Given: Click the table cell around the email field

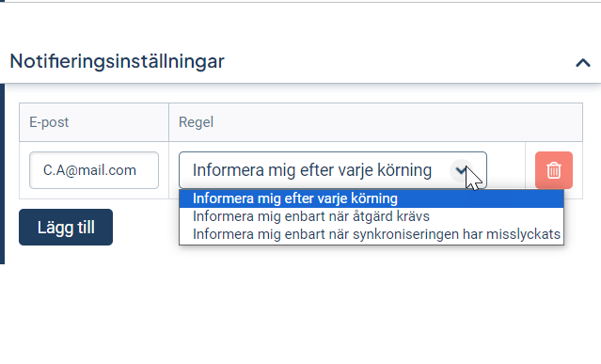Looking at the screenshot, I should pos(94,170).
